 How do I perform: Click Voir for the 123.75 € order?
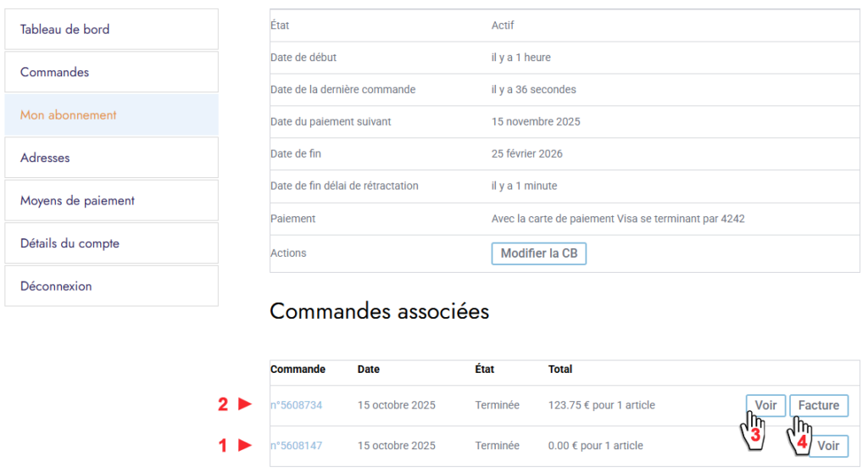point(765,405)
